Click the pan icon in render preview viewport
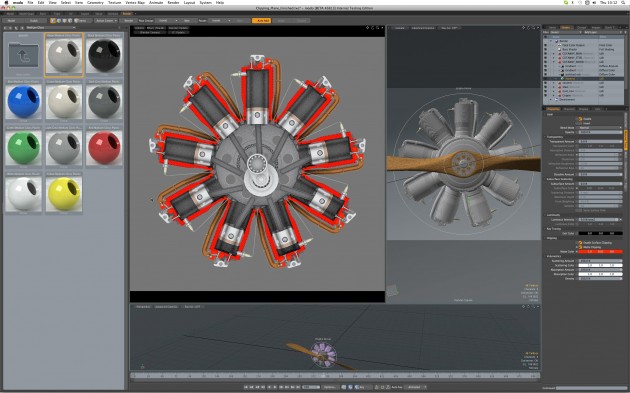This screenshot has height=393, width=630. point(368,28)
